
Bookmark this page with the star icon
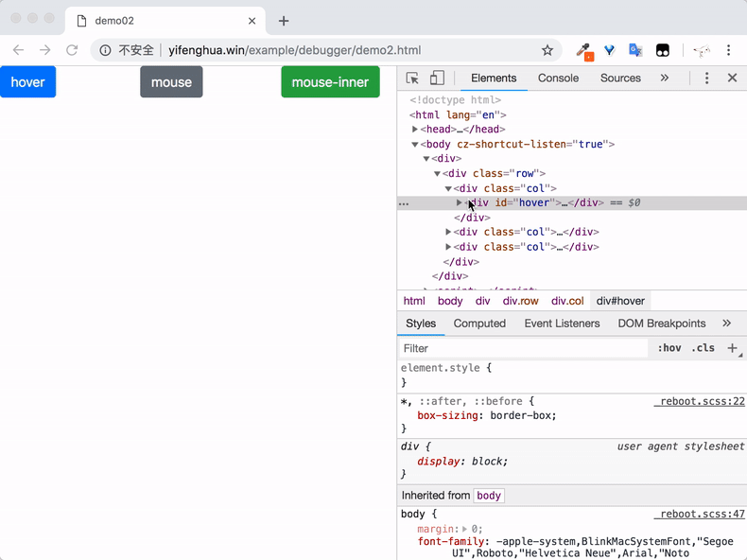tap(547, 50)
